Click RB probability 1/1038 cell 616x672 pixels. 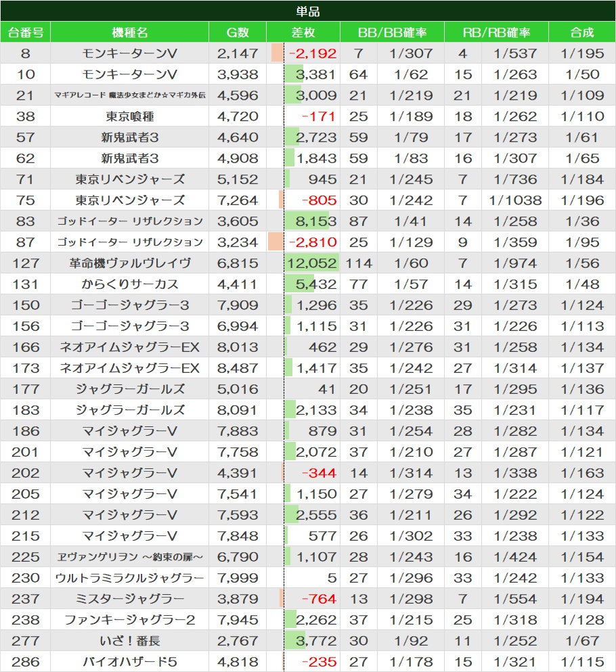click(x=515, y=200)
